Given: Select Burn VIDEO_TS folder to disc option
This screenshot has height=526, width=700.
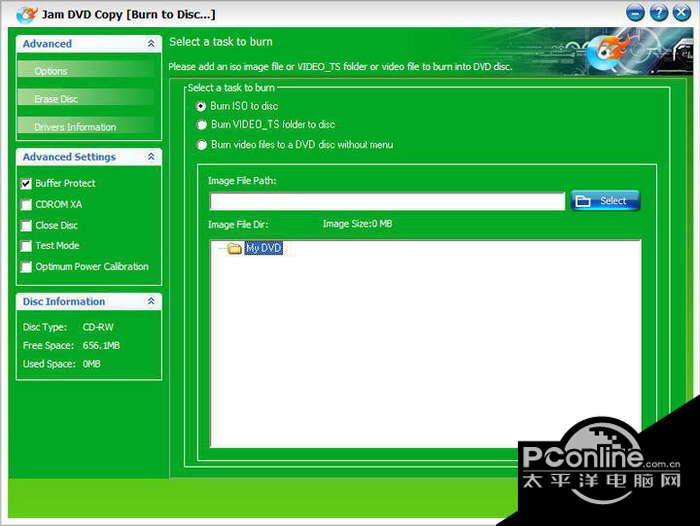Looking at the screenshot, I should pyautogui.click(x=202, y=125).
